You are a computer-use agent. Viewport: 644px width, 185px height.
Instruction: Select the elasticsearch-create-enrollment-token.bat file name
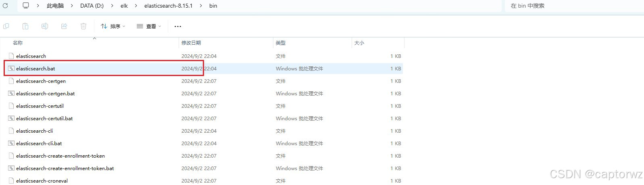[65, 168]
